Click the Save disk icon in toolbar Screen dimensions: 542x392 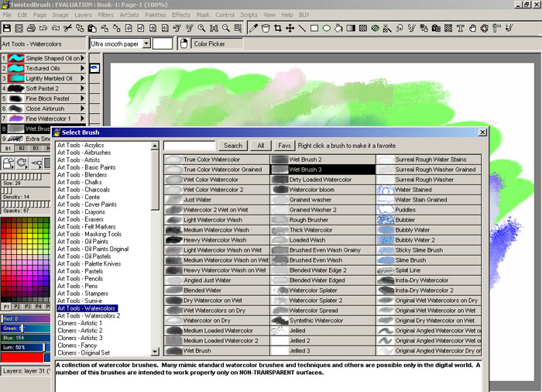click(7, 29)
